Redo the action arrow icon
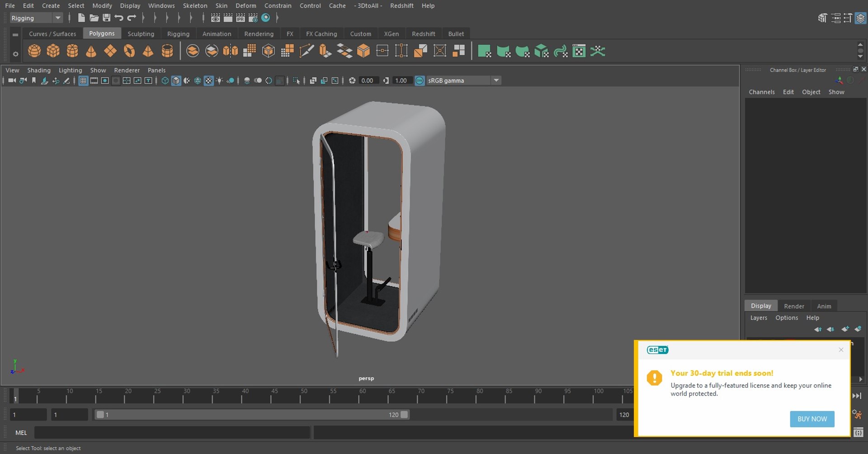Viewport: 868px width, 454px height. 132,18
